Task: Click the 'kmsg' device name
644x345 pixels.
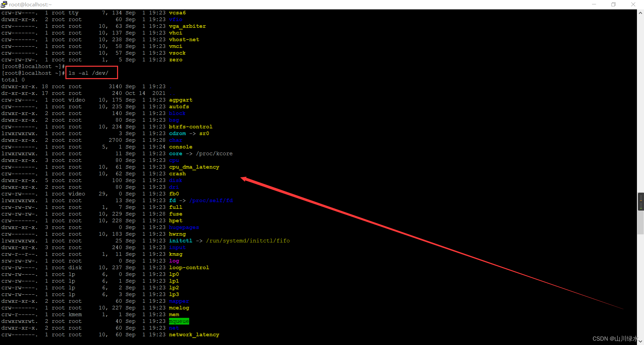Action: pyautogui.click(x=176, y=254)
